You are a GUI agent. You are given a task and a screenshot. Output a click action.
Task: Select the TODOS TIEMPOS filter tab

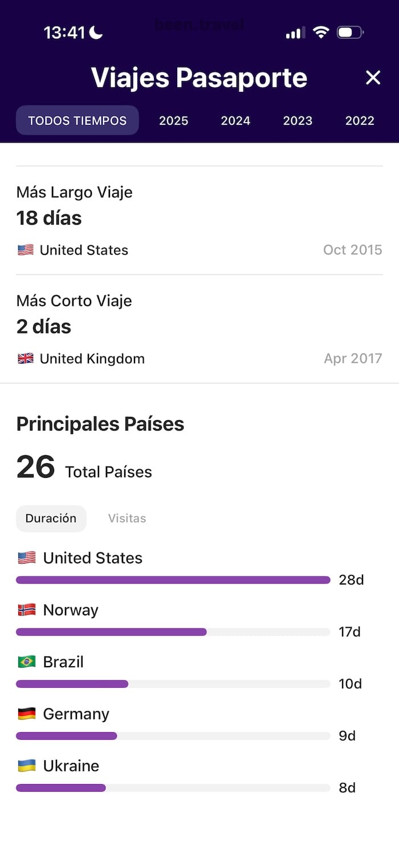click(77, 120)
